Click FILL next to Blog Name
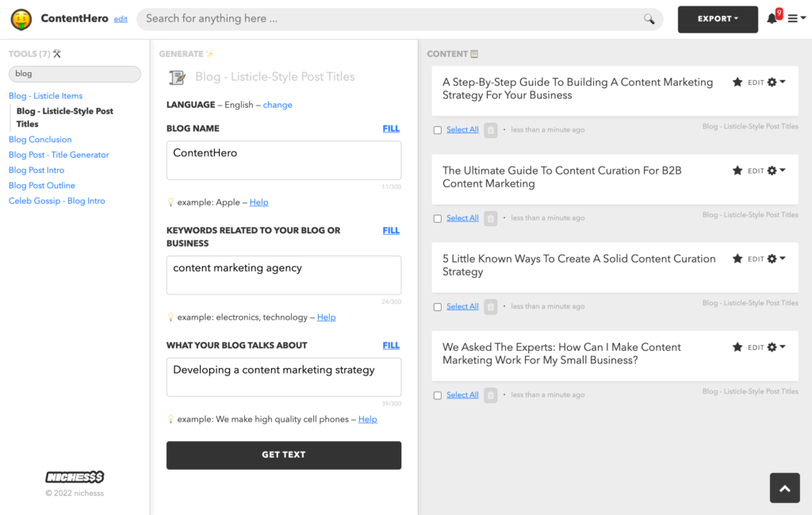 pos(391,129)
